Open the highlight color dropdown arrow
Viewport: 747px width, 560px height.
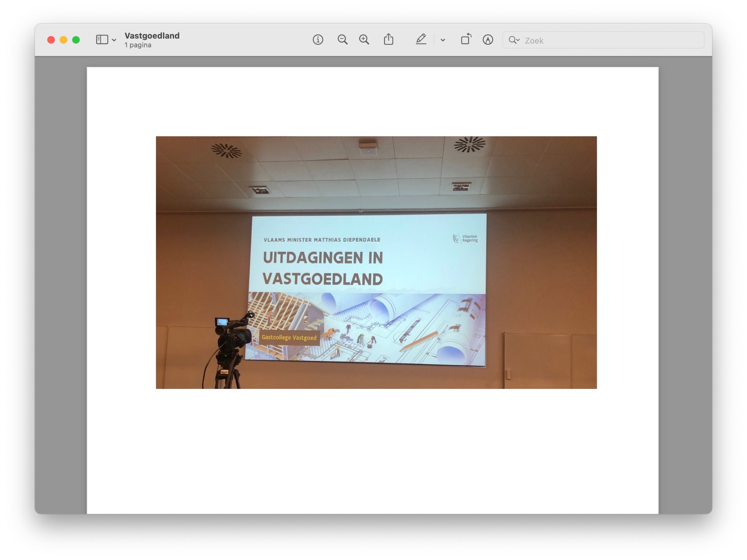click(x=443, y=40)
